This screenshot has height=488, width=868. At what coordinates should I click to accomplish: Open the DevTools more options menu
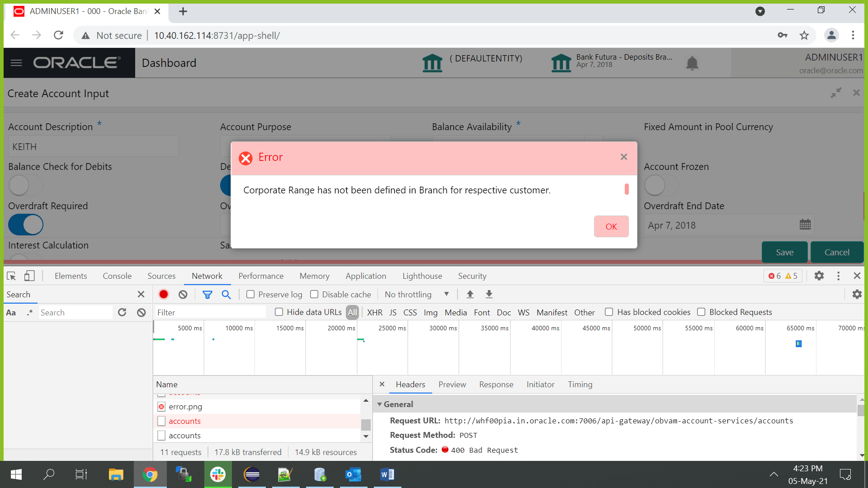click(838, 276)
